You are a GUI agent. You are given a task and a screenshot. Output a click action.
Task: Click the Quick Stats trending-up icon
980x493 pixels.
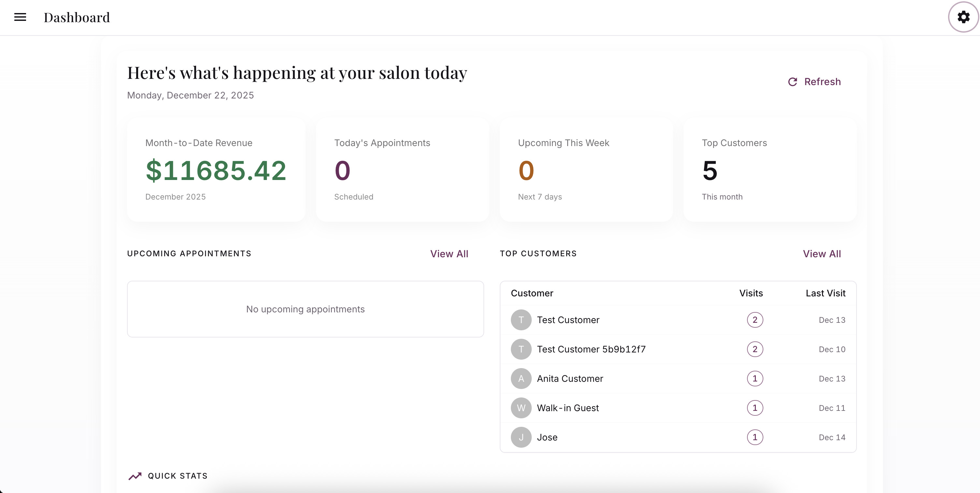click(x=135, y=476)
